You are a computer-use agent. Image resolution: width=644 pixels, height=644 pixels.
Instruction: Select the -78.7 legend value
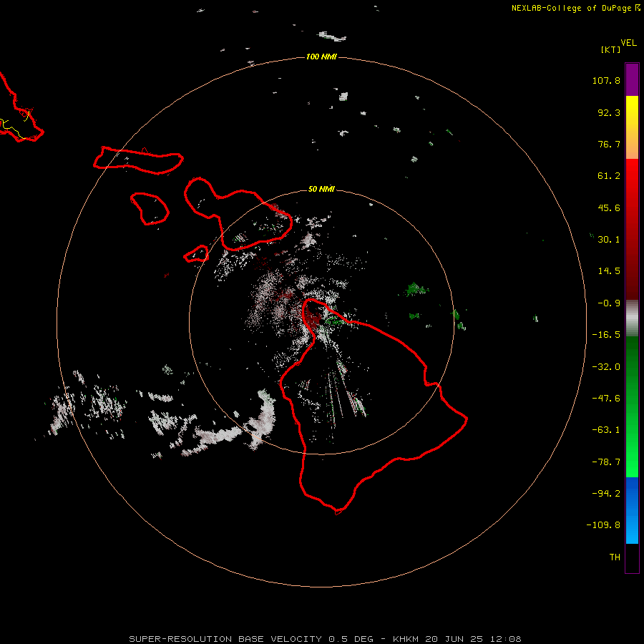tap(606, 462)
